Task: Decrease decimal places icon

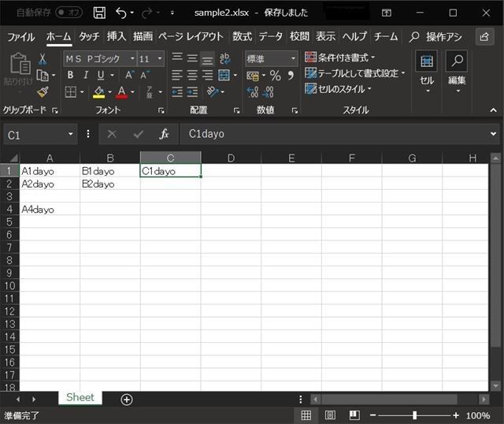Action: pos(268,92)
